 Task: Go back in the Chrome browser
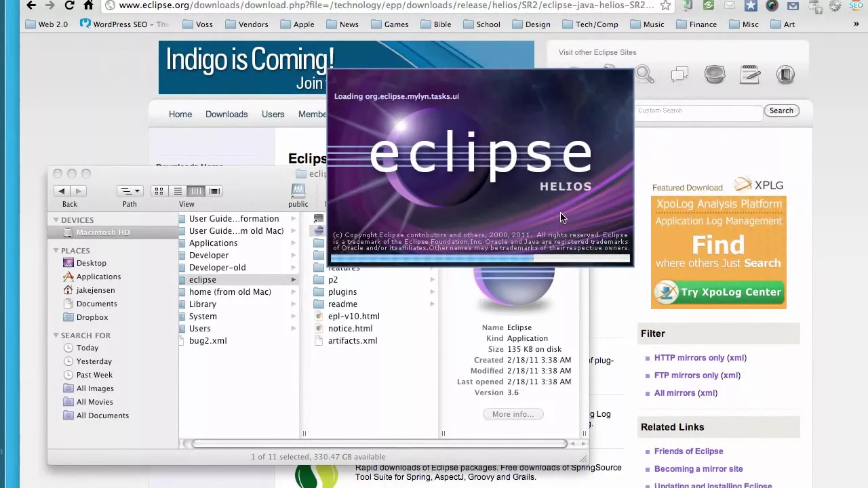coord(31,5)
